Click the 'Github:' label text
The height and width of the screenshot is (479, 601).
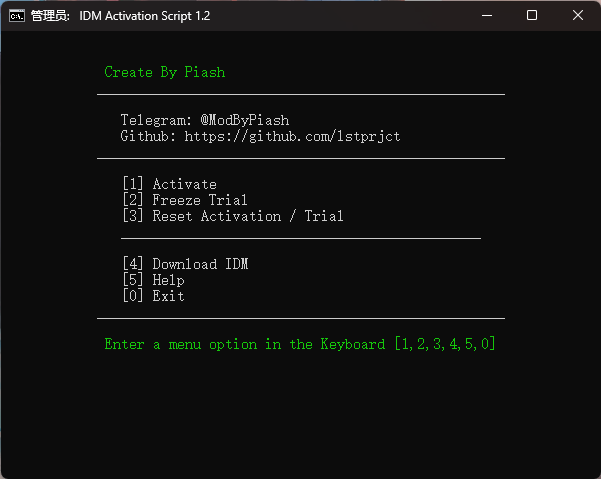[148, 136]
